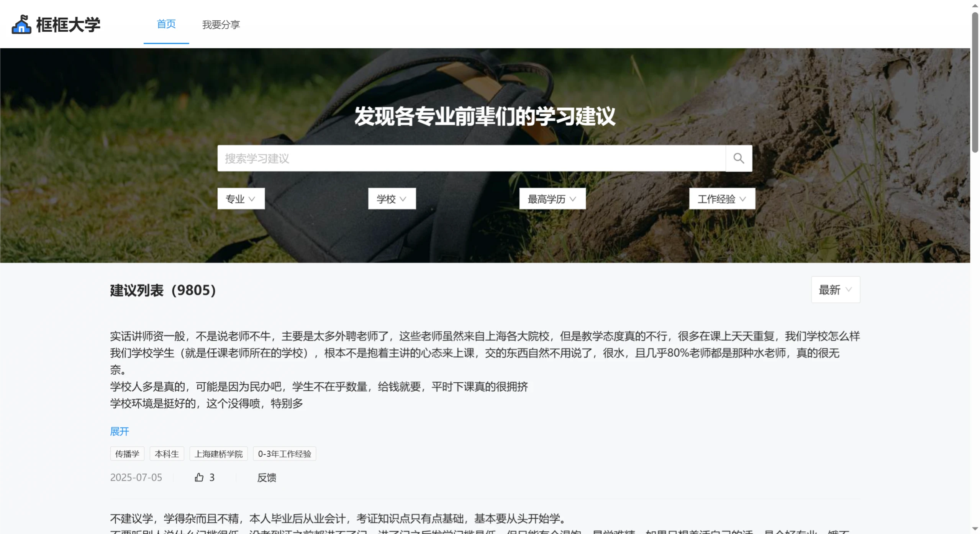The image size is (980, 534).
Task: Switch to the 首页 tab
Action: [166, 25]
